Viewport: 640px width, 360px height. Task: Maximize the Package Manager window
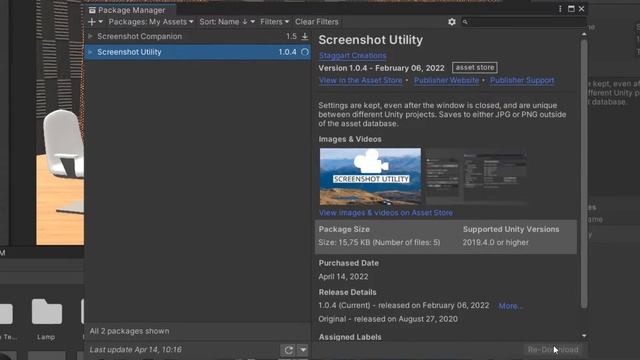[571, 9]
